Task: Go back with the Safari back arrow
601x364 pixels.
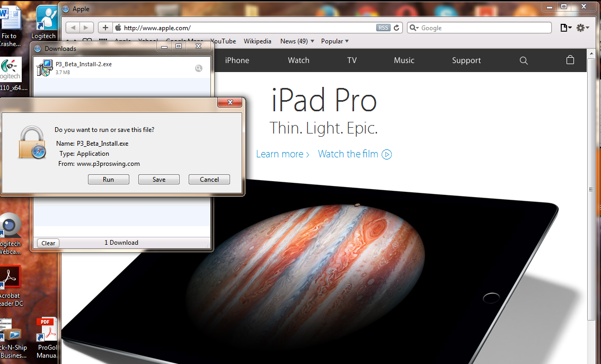Action: [73, 28]
